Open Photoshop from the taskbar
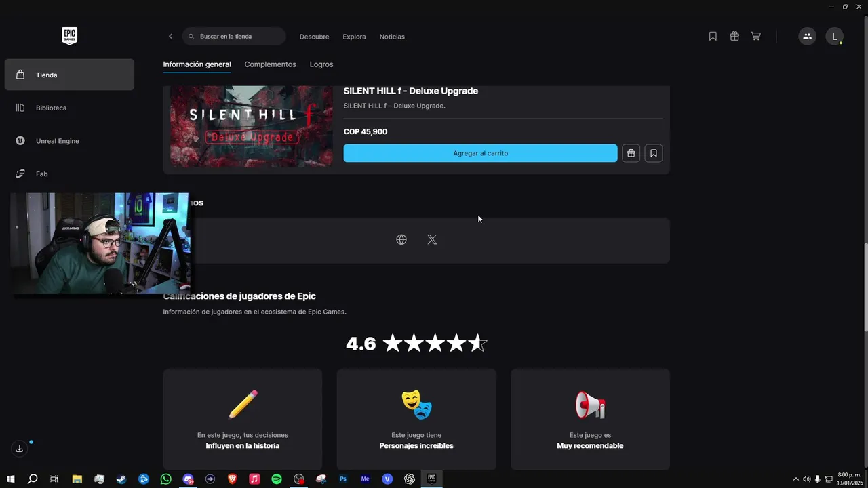 343,479
